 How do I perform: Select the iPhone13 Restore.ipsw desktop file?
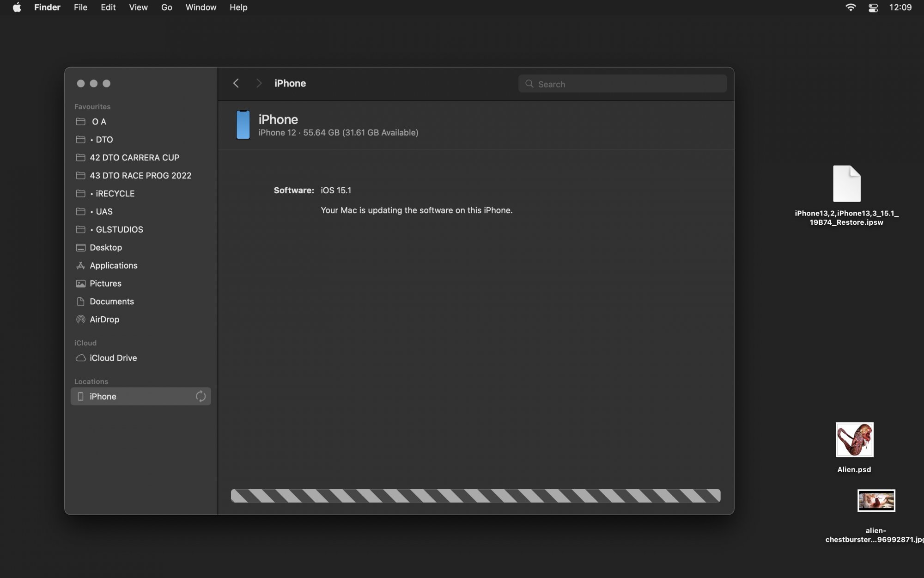846,184
